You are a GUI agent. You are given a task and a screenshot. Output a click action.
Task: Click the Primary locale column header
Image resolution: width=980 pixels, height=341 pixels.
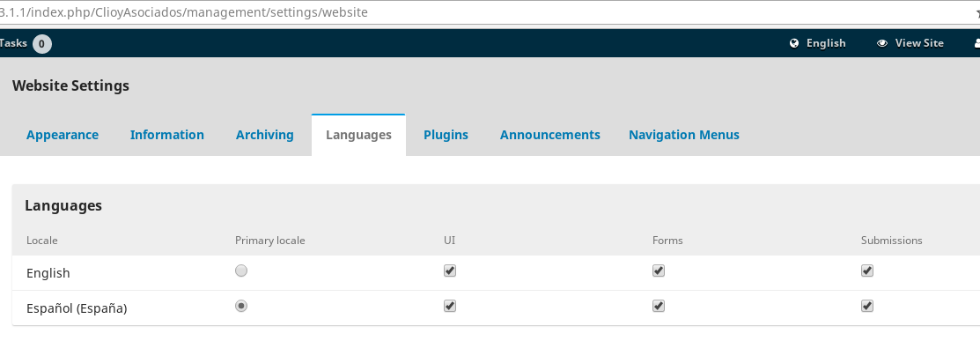pos(270,241)
